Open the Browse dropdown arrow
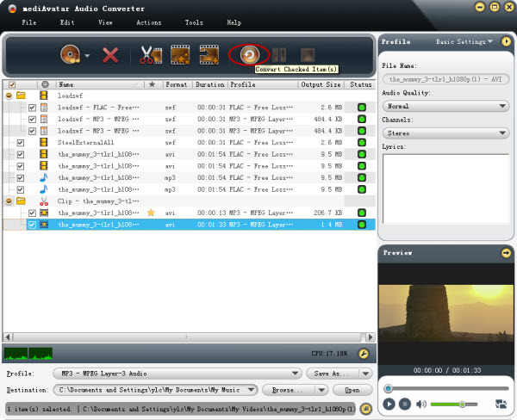The image size is (517, 420). (321, 390)
